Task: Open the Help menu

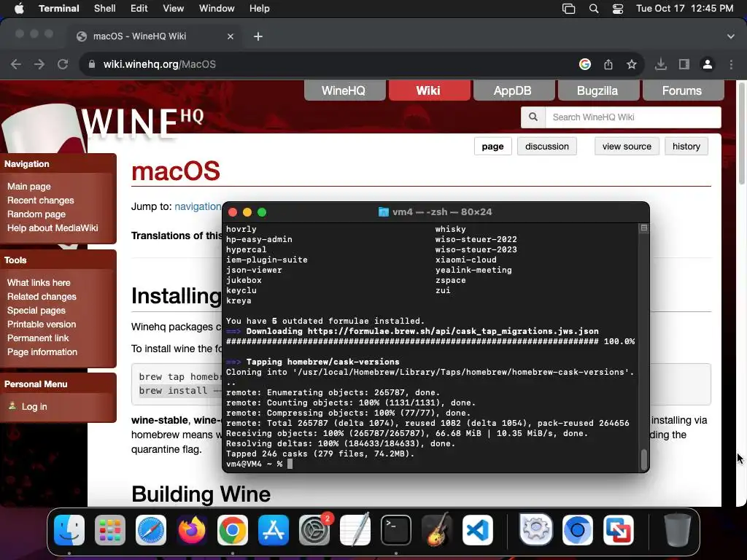Action: click(259, 9)
